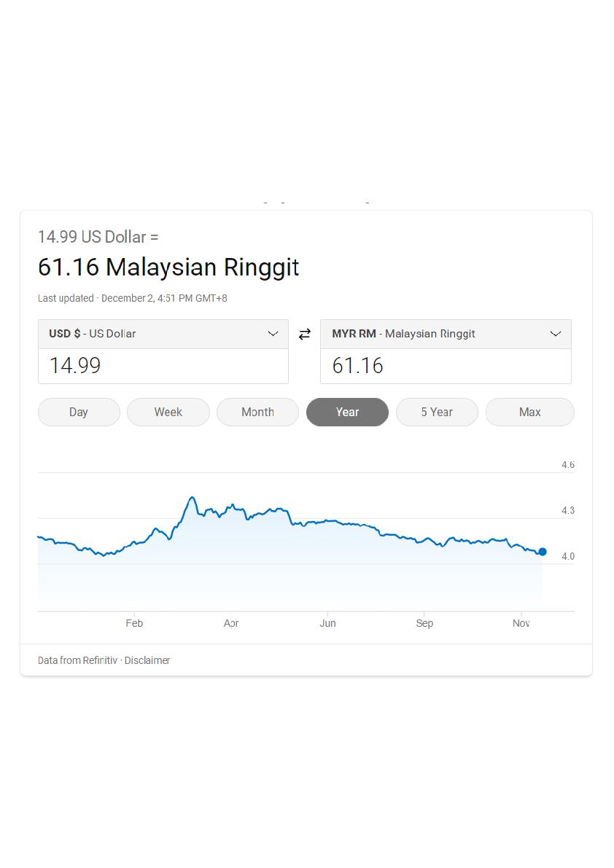Image resolution: width=614 pixels, height=868 pixels.
Task: Click the Sep label on chart axis
Action: 424,623
